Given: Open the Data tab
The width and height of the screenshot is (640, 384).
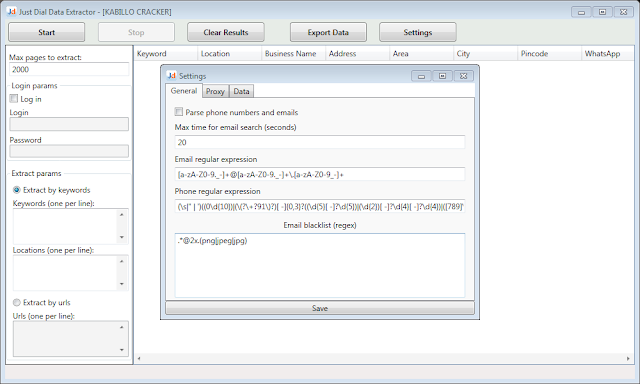Looking at the screenshot, I should point(241,91).
